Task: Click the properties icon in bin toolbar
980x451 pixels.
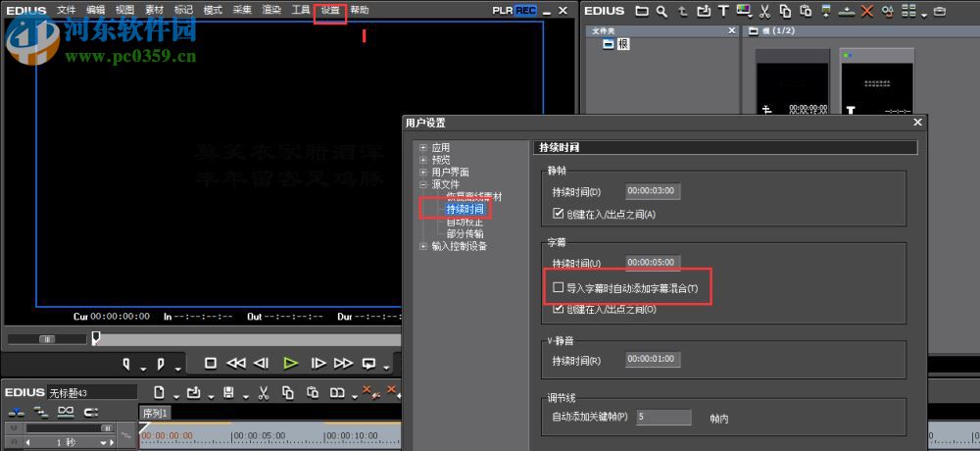Action: 888,11
